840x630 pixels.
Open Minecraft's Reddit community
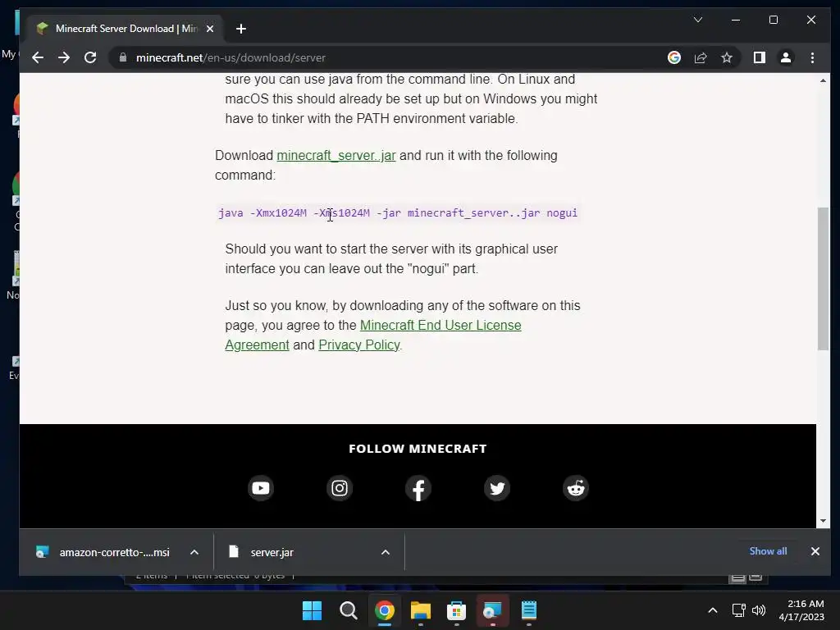(576, 488)
